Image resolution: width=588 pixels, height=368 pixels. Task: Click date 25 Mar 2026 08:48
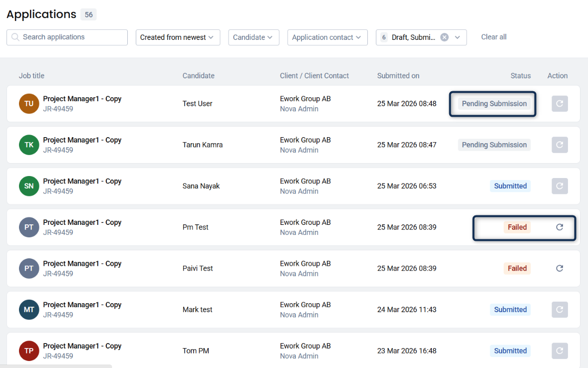point(407,104)
